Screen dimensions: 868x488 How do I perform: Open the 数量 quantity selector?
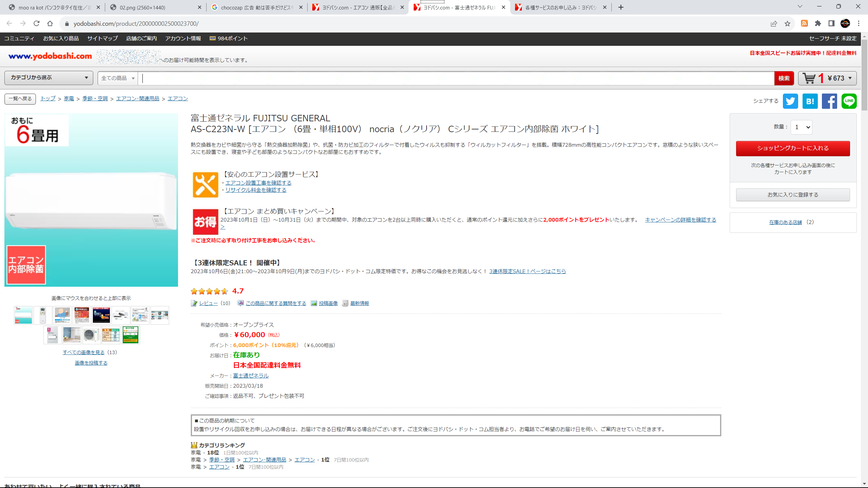click(802, 127)
